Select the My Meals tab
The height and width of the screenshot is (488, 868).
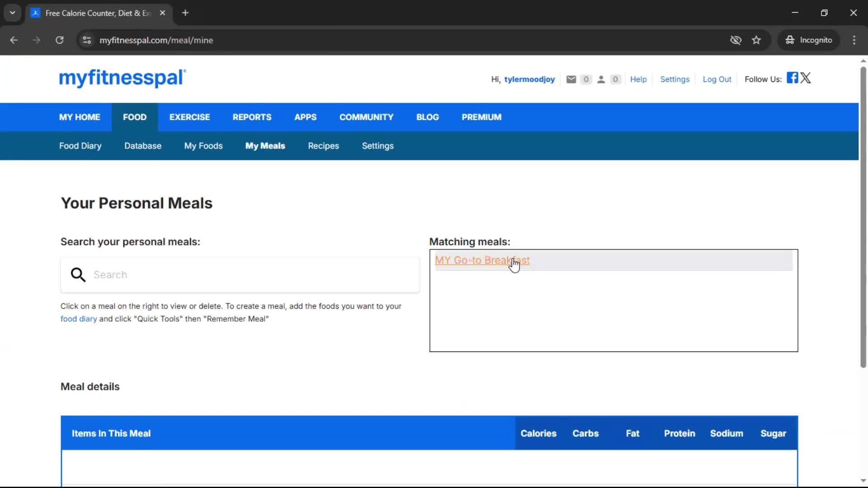(265, 146)
